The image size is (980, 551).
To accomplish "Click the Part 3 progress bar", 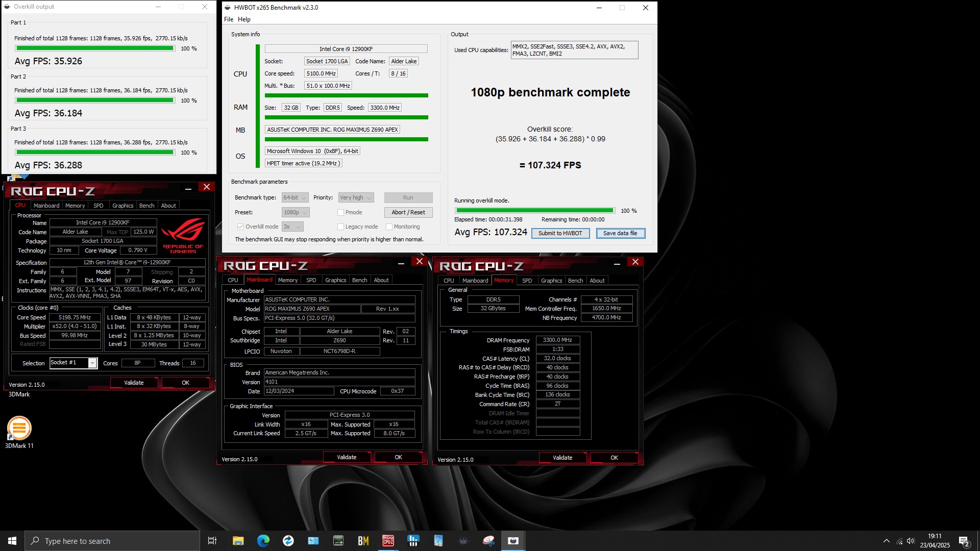I will [95, 153].
